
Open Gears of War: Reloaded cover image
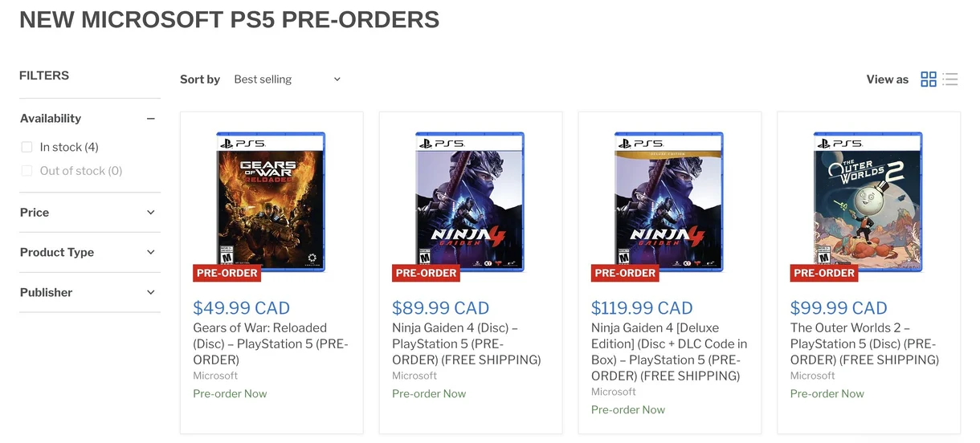pos(272,202)
